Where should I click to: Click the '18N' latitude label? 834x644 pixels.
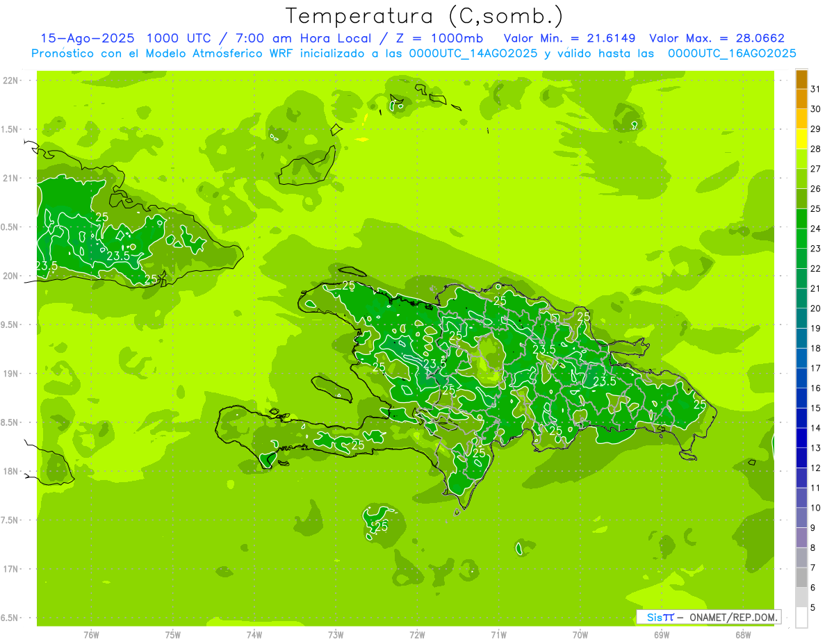[11, 471]
